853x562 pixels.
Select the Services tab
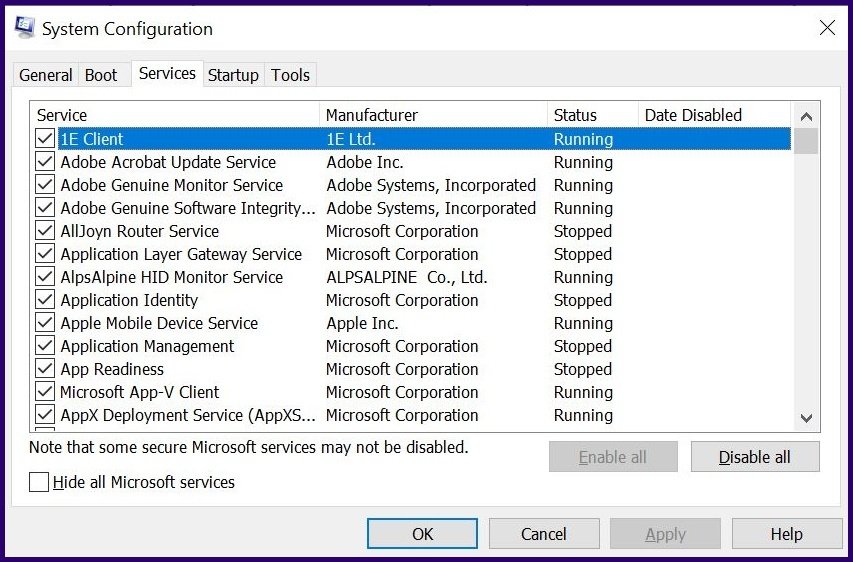tap(167, 73)
